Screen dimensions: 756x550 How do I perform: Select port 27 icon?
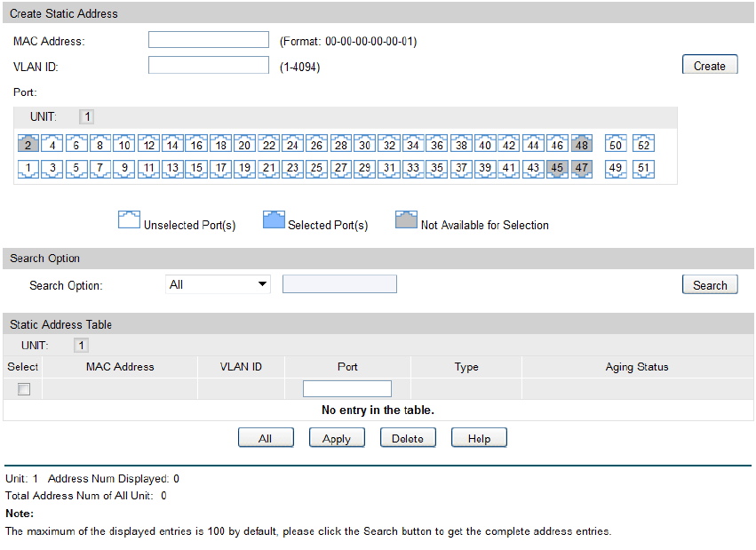[x=341, y=169]
